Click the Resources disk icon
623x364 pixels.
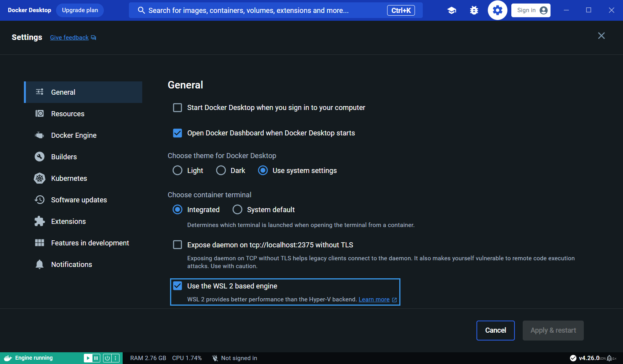coord(40,114)
